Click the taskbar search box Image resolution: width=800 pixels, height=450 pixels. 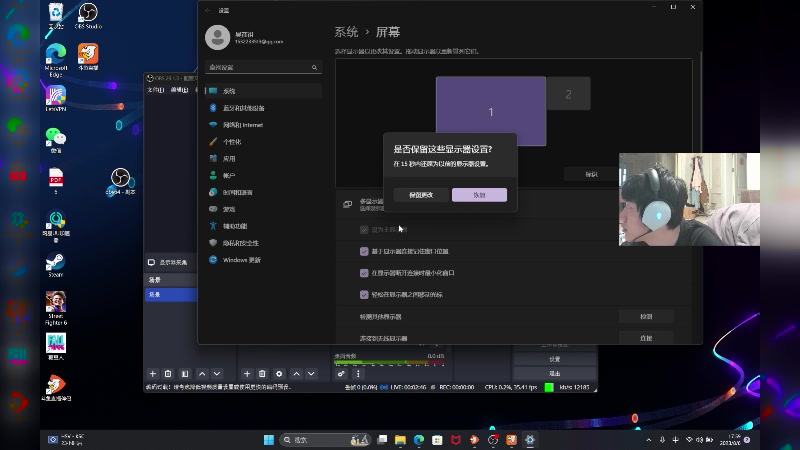(325, 440)
